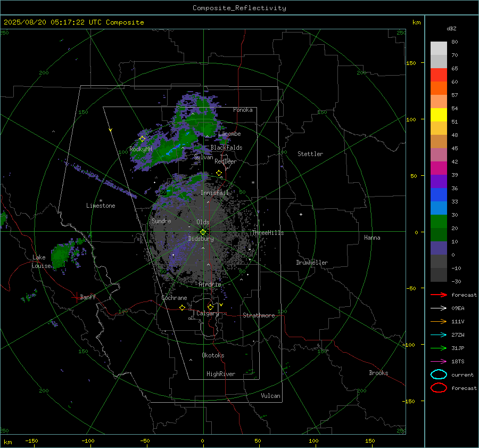The height and width of the screenshot is (448, 479).
Task: Click the white 09EA arrow icon
Action: pos(439,308)
